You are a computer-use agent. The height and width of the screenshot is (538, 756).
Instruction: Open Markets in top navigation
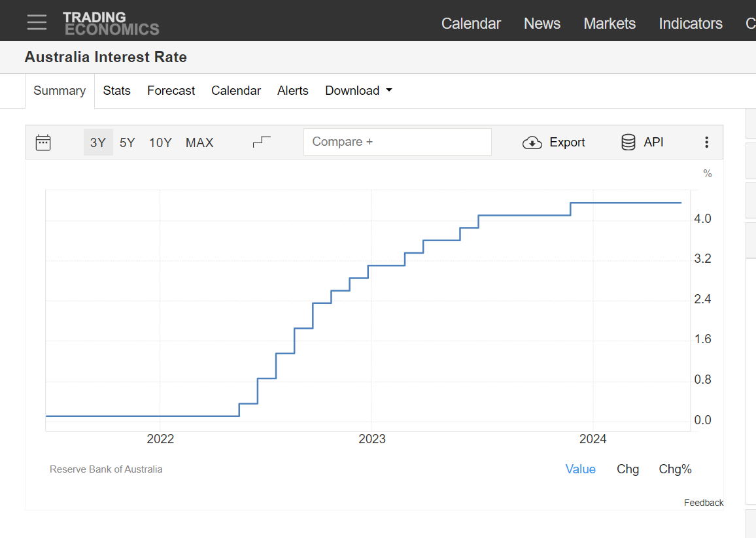click(609, 24)
